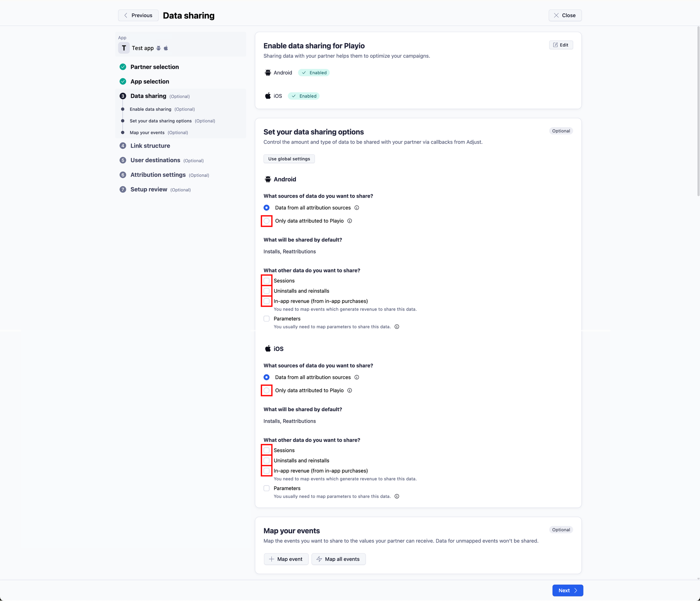Click the App selection green checkmark icon
Viewport: 700px width, 601px height.
pos(123,81)
